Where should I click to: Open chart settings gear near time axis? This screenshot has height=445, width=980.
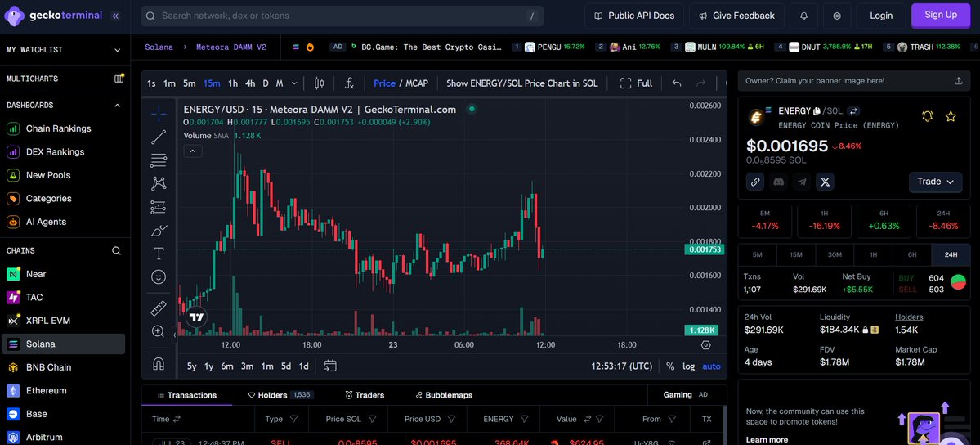[705, 345]
